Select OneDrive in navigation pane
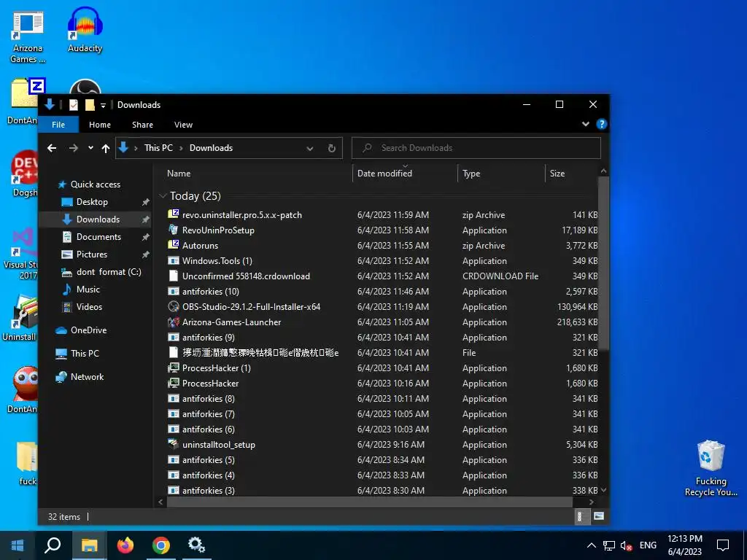 (x=88, y=330)
